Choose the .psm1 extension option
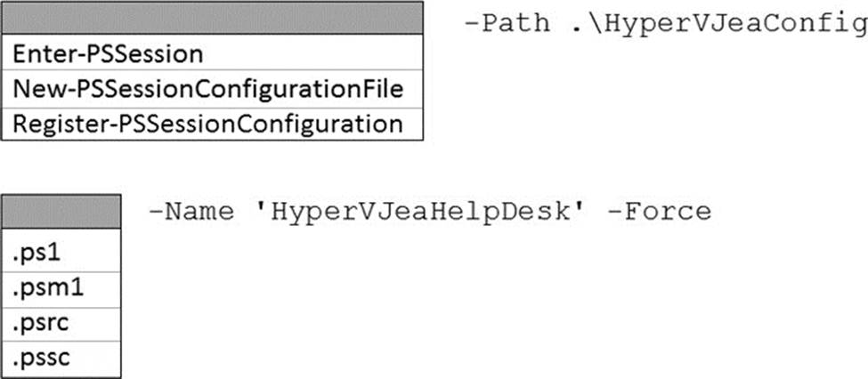This screenshot has width=868, height=379. [x=36, y=287]
